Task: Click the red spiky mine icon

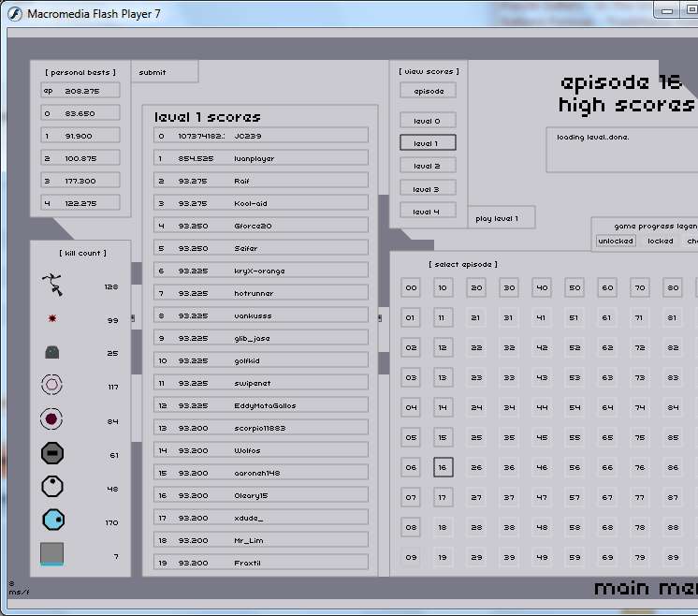Action: click(x=53, y=319)
